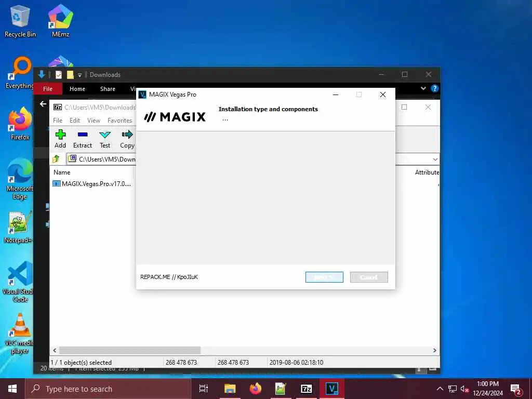Switch to Vegas Pro installer in taskbar

click(x=332, y=389)
